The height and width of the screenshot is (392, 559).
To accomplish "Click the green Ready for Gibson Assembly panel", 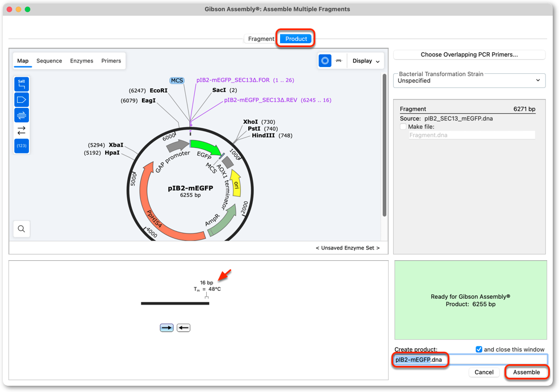I will [470, 300].
